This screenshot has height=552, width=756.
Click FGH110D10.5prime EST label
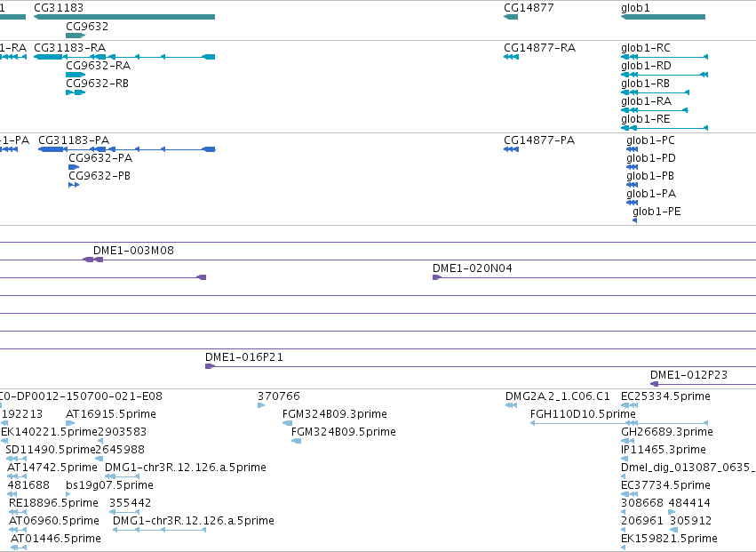click(x=583, y=414)
